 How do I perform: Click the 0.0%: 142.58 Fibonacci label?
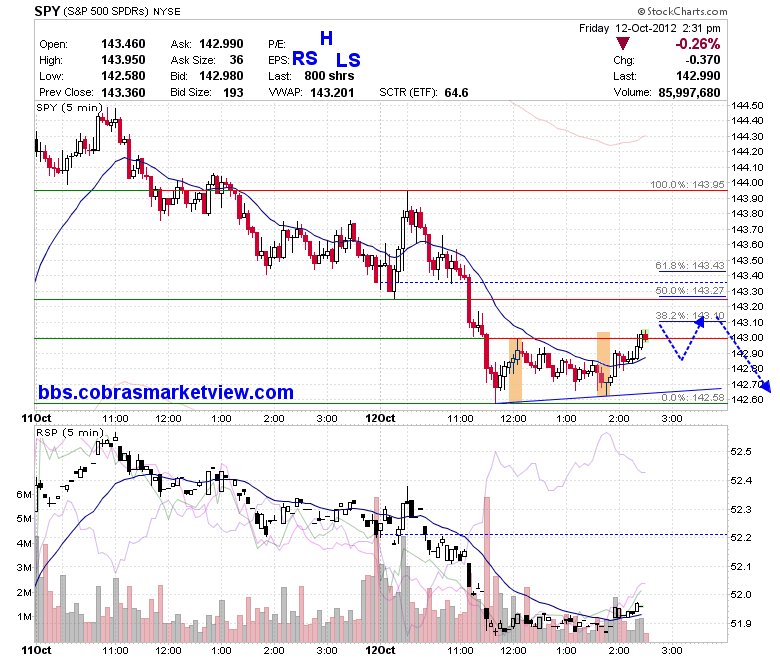tap(693, 397)
